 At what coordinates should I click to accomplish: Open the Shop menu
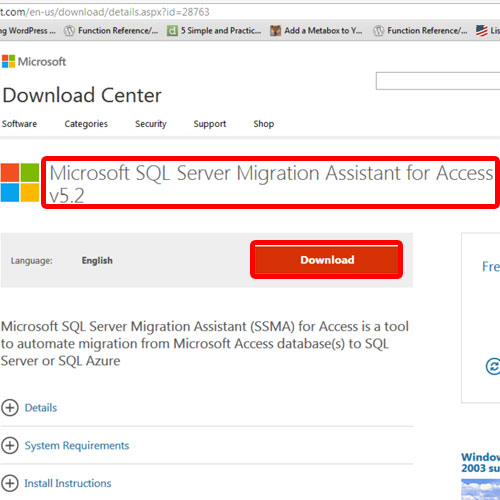[x=264, y=124]
